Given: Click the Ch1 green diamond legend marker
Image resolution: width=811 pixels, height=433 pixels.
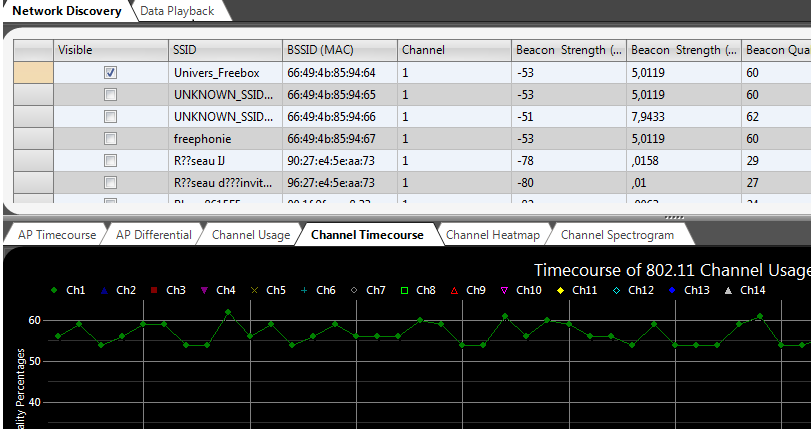Looking at the screenshot, I should tap(55, 290).
